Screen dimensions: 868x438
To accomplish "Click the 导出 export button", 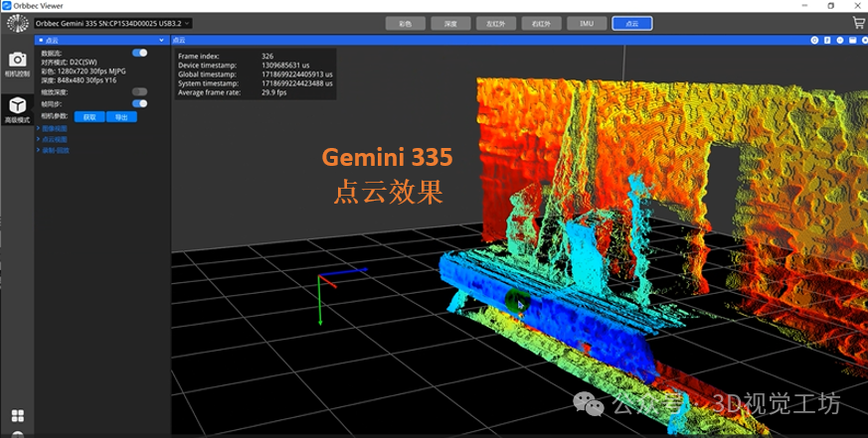I will pos(121,117).
